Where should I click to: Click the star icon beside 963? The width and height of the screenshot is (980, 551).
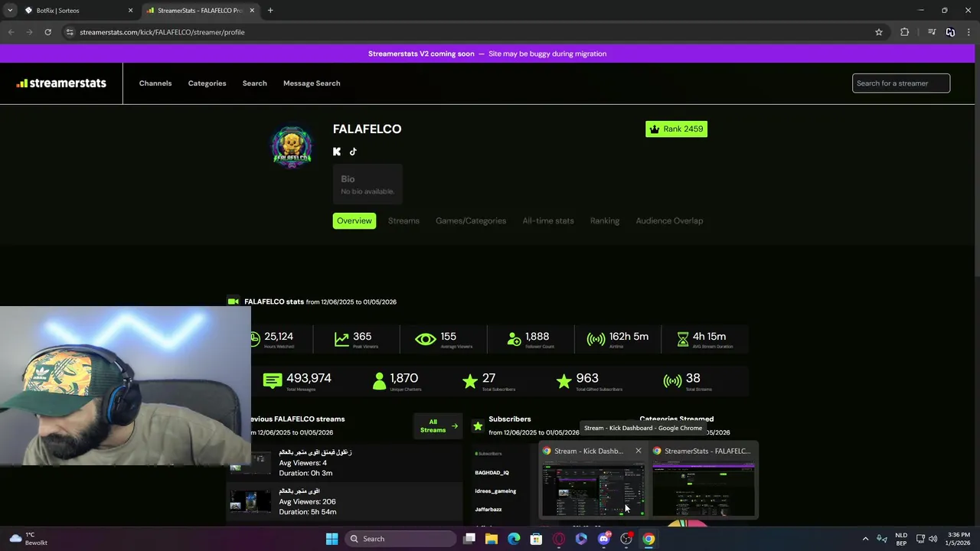564,380
